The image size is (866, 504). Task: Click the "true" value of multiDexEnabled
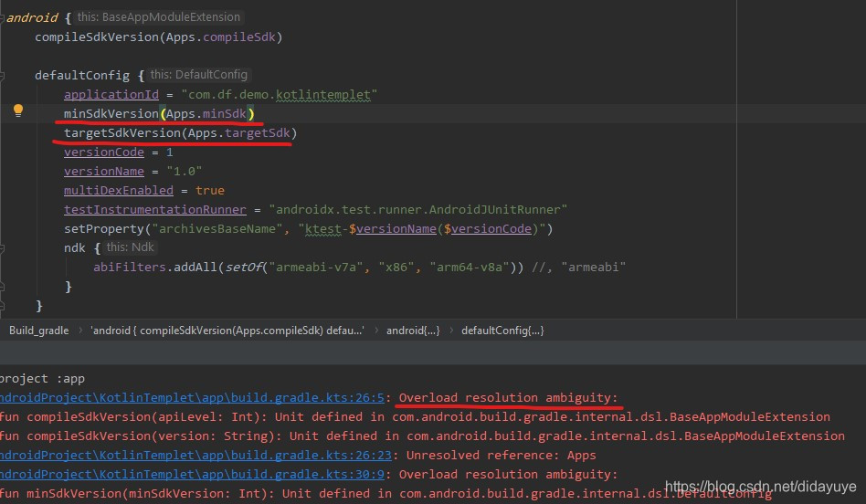[x=210, y=191]
